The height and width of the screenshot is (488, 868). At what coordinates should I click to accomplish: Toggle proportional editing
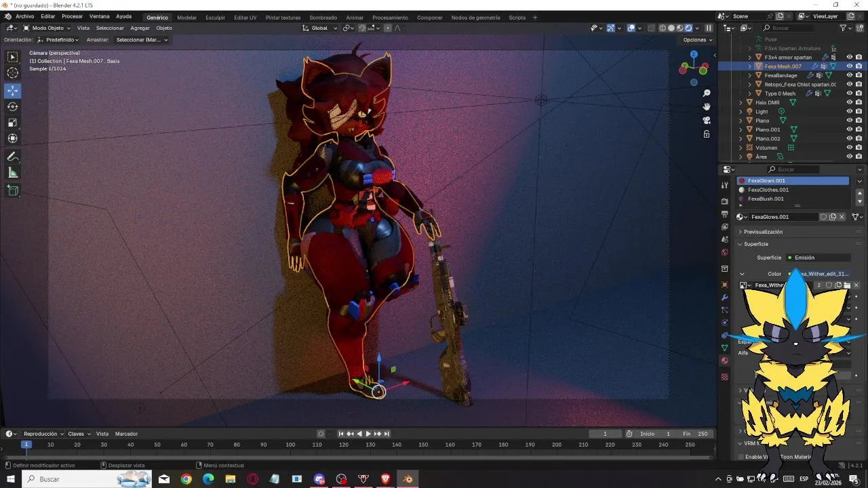[388, 28]
